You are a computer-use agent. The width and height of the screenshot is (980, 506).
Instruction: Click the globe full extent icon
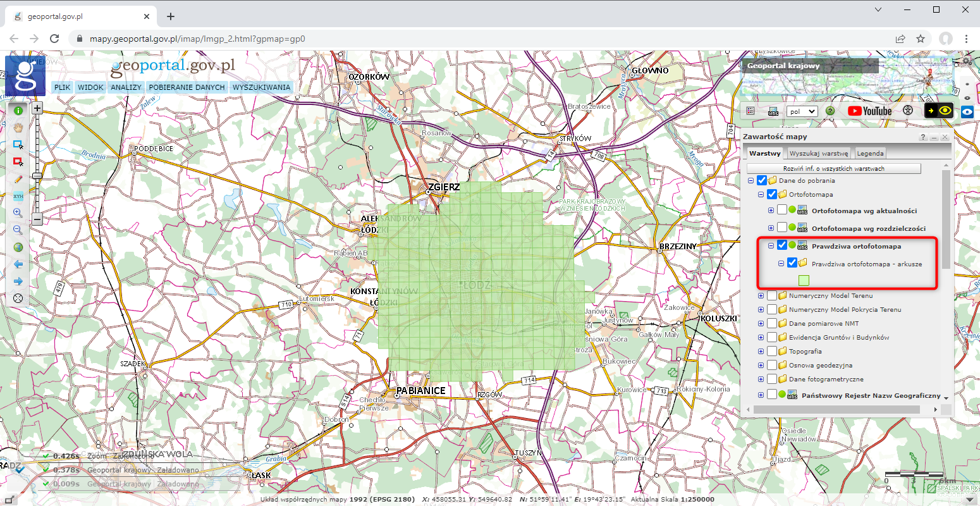tap(18, 247)
